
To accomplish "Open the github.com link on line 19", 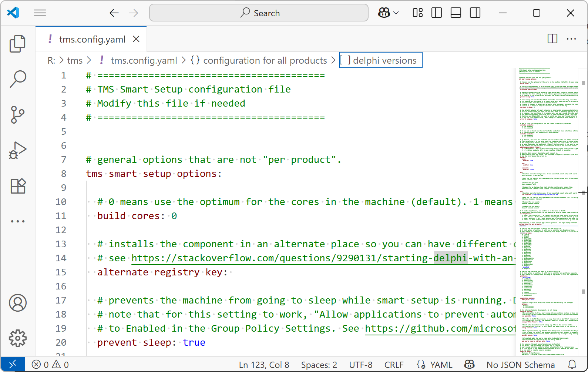I will pyautogui.click(x=440, y=328).
